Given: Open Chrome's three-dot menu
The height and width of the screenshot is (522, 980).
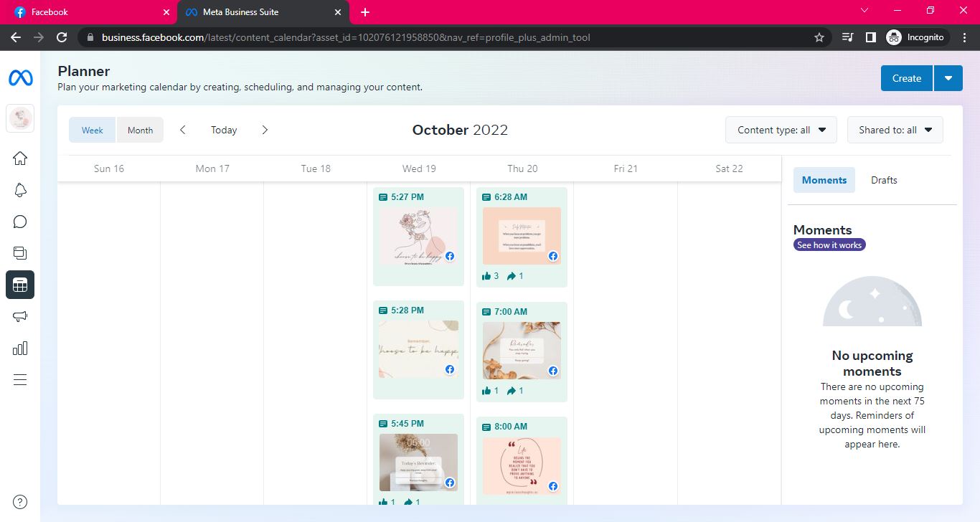Looking at the screenshot, I should click(964, 37).
